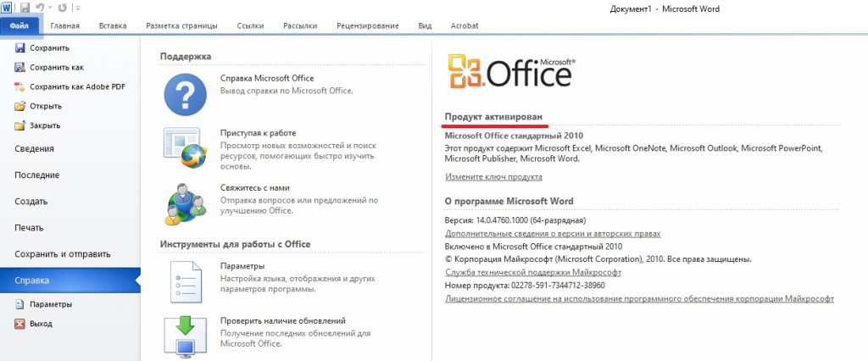Click the Save floppy icon in backstage menu
The image size is (868, 361).
pyautogui.click(x=20, y=48)
